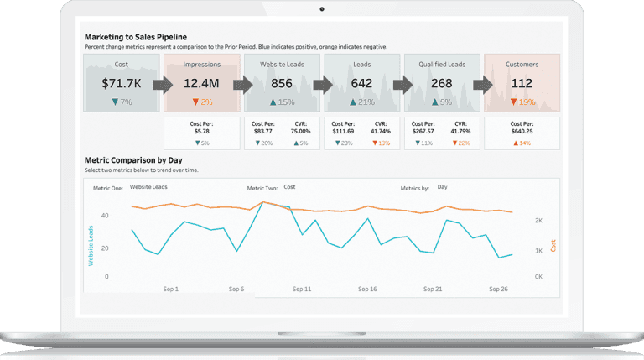
Task: Click the Leads 642 KPI card
Action: point(362,83)
